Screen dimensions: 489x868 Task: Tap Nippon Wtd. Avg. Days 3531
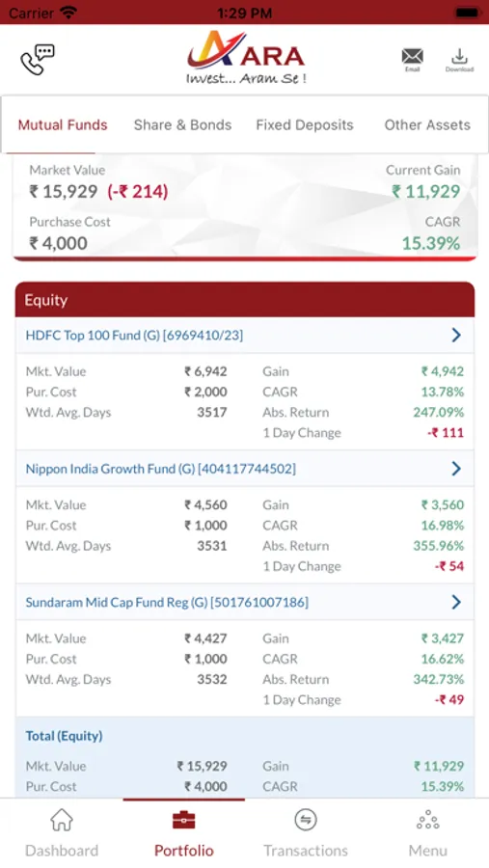pyautogui.click(x=212, y=546)
